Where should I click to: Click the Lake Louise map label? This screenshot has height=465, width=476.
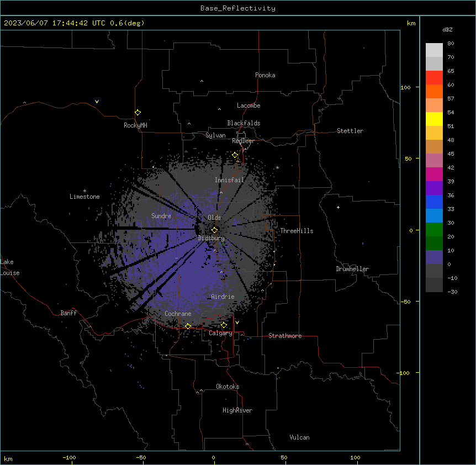[x=10, y=267]
